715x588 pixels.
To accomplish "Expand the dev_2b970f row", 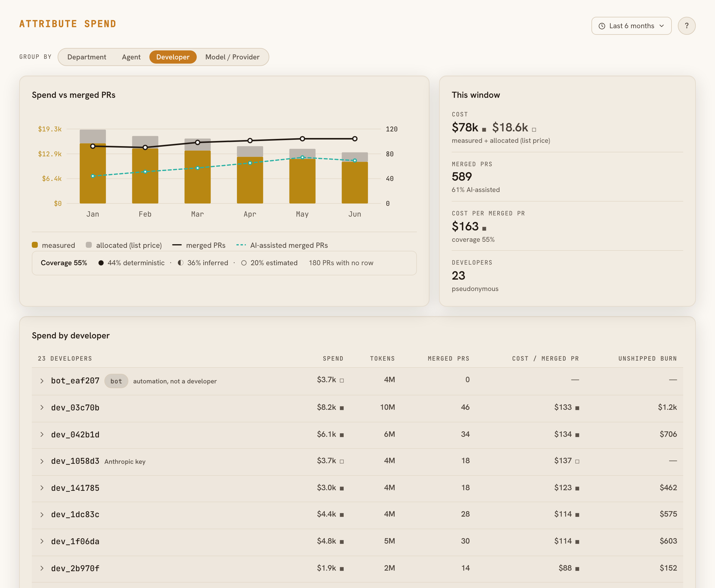I will 42,568.
